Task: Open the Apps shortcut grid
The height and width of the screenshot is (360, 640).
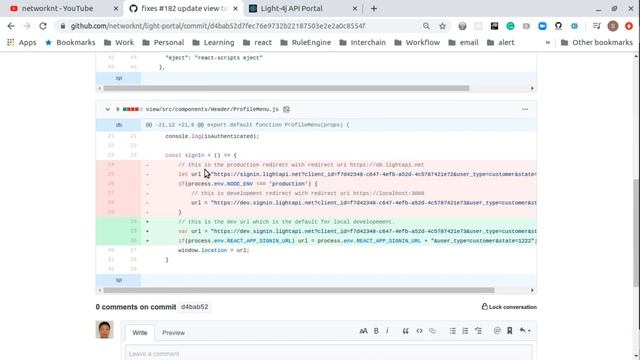Action: pyautogui.click(x=22, y=42)
